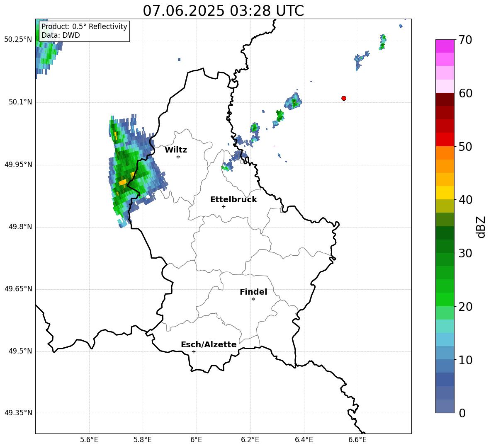The width and height of the screenshot is (491, 448).
Task: Click the 'Data: DWD' text
Action: point(61,35)
